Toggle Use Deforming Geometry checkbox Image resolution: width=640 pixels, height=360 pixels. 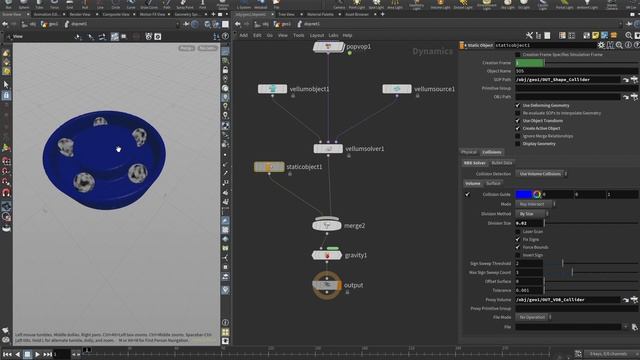pyautogui.click(x=518, y=105)
